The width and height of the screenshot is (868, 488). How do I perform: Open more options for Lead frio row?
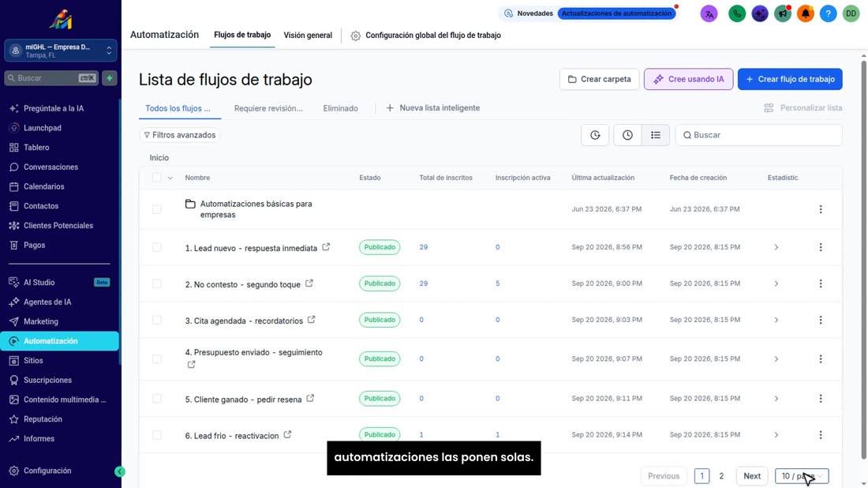(821, 435)
